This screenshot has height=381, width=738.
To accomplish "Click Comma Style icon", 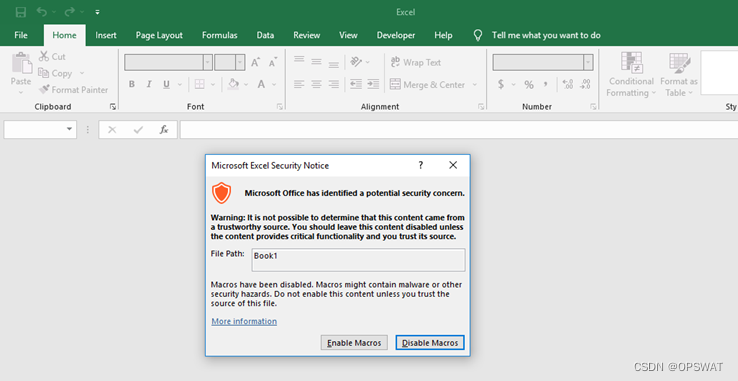I will [x=546, y=84].
